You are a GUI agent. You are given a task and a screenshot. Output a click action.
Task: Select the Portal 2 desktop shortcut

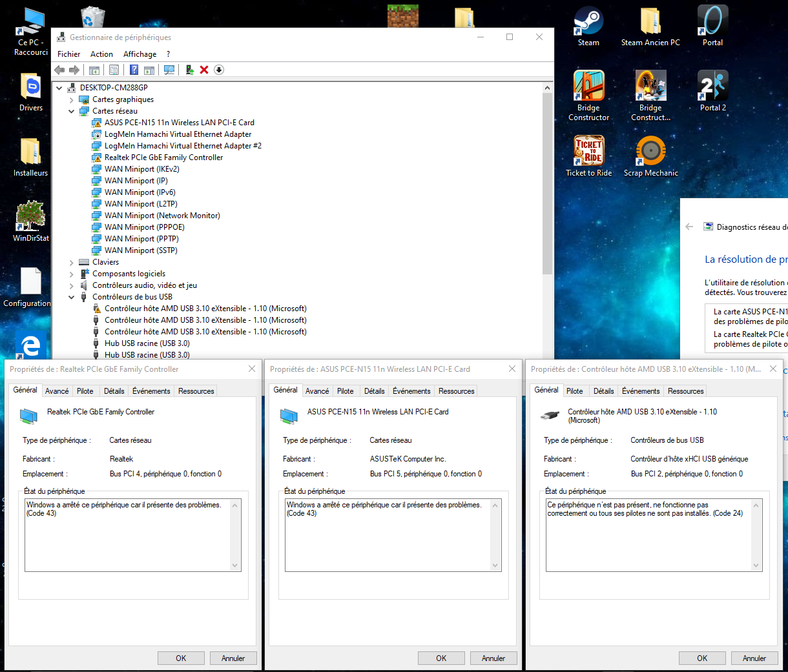(x=713, y=91)
